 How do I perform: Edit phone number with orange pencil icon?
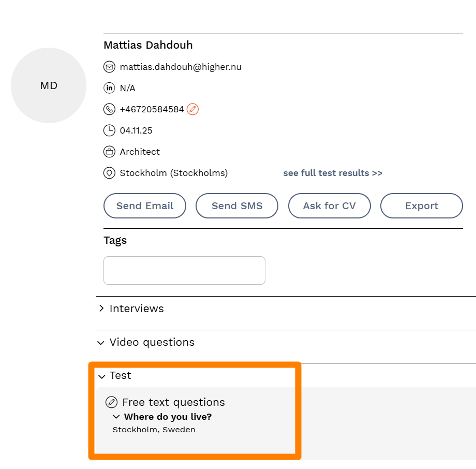[x=192, y=109]
